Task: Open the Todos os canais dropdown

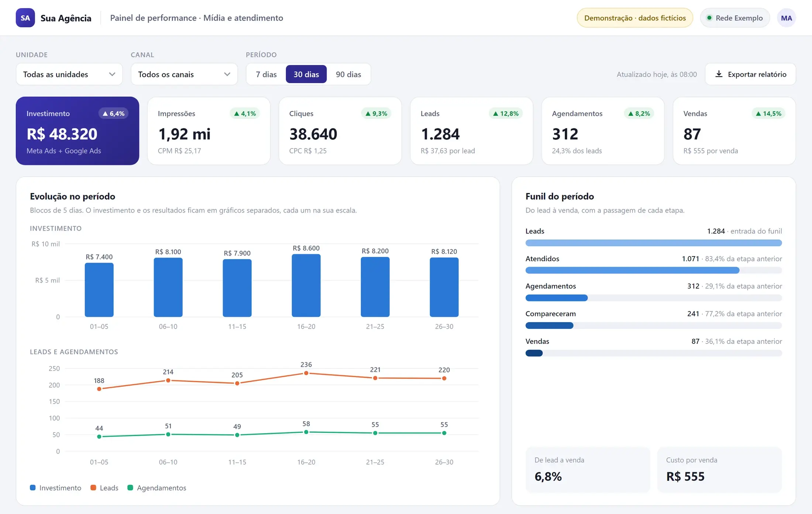Action: (184, 74)
